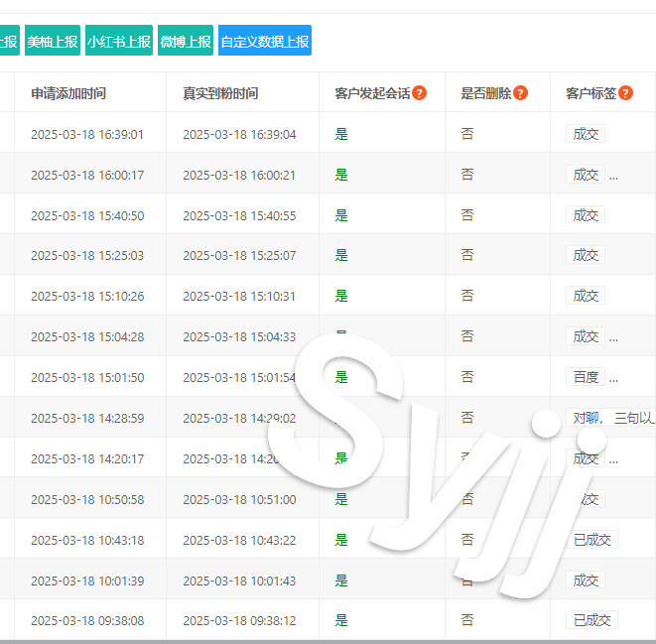Select arrival time 2025-03-18 10:43:22
This screenshot has height=644, width=656.
pos(239,540)
